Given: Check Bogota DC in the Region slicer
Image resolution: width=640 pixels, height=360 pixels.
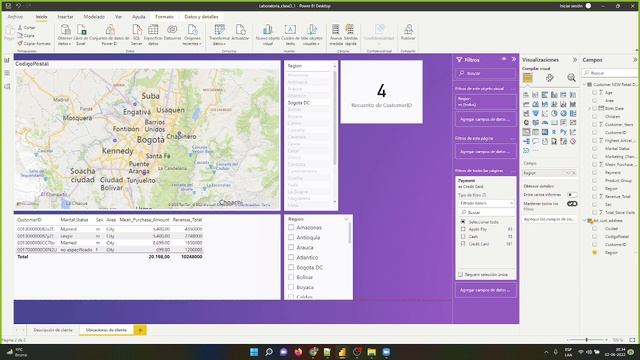Looking at the screenshot, I should coord(291,267).
